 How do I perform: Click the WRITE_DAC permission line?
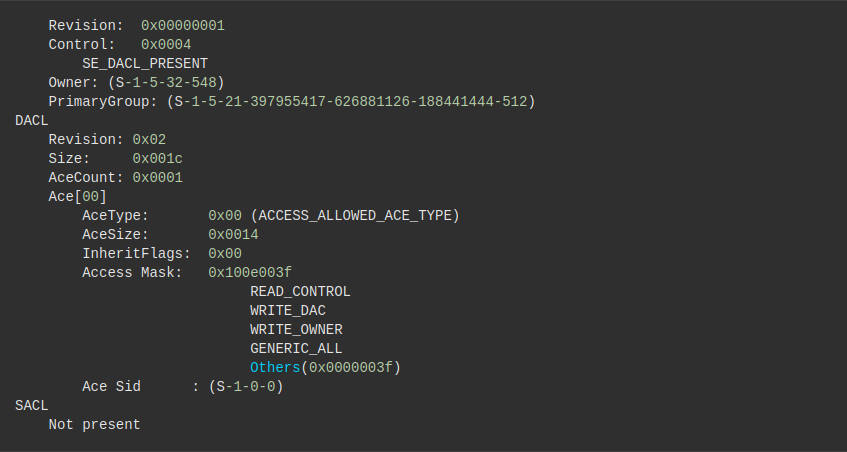pyautogui.click(x=288, y=310)
